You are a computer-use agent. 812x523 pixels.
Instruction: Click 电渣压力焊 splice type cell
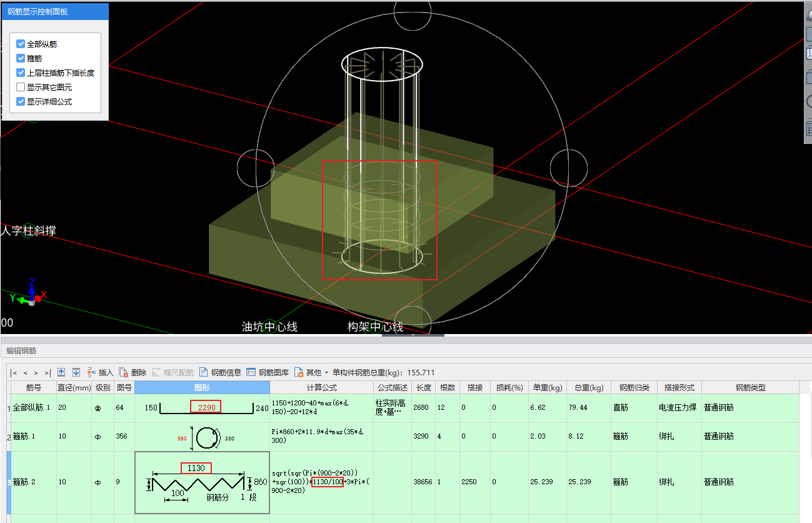[679, 408]
